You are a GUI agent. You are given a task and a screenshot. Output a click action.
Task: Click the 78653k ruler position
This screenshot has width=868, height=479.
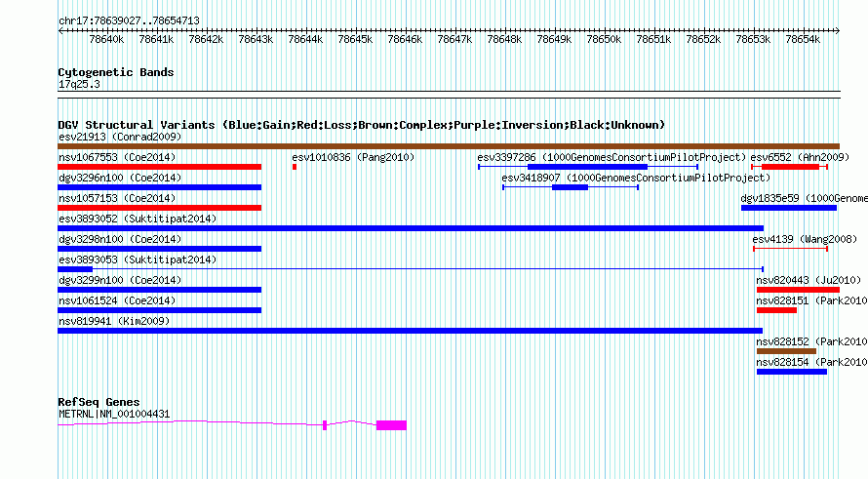click(754, 40)
